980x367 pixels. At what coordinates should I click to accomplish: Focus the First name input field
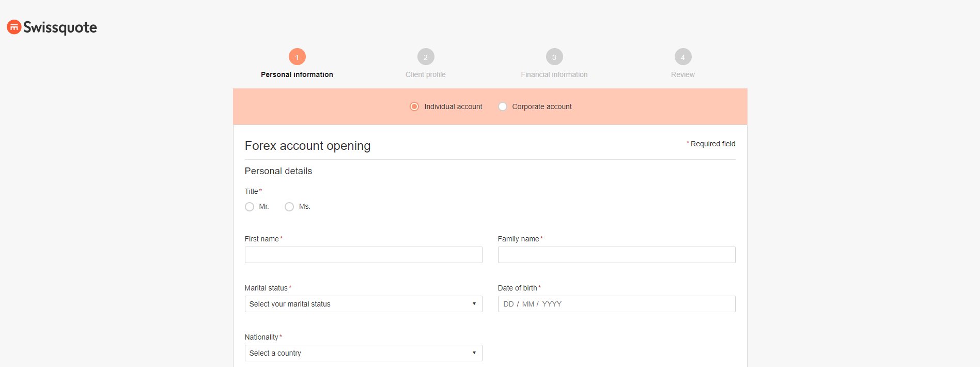coord(363,255)
